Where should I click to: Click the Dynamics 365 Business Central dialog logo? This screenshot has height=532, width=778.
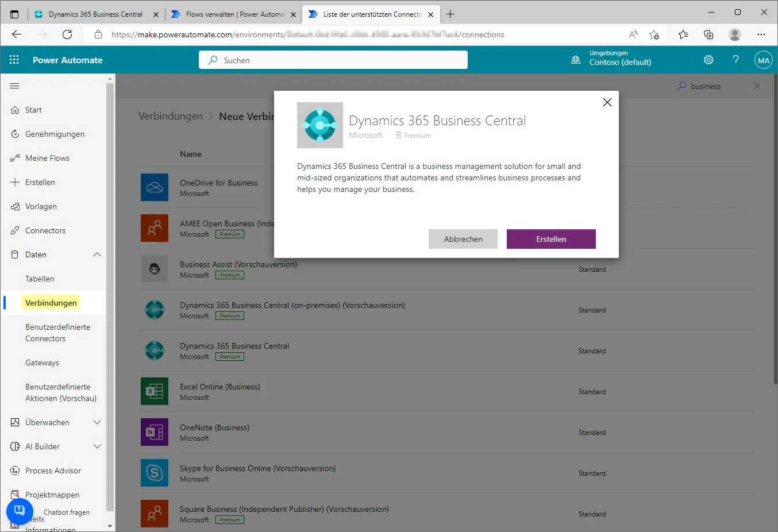320,125
